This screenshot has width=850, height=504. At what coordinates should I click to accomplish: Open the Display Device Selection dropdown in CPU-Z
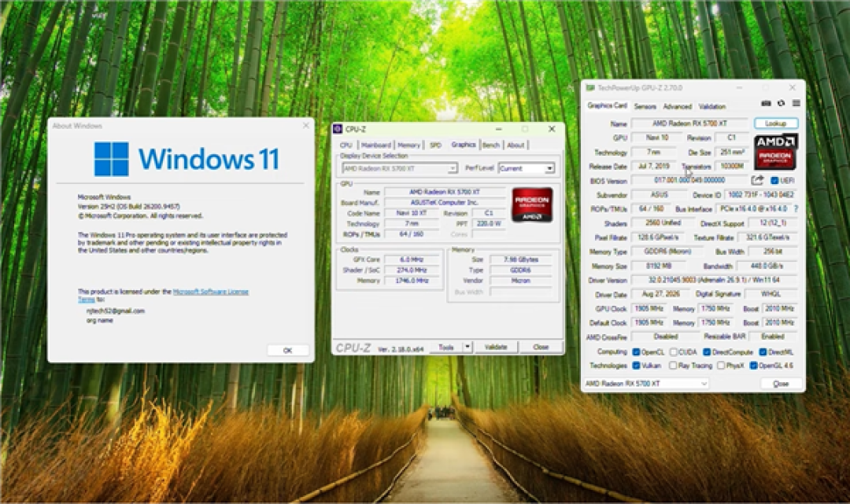coord(400,169)
